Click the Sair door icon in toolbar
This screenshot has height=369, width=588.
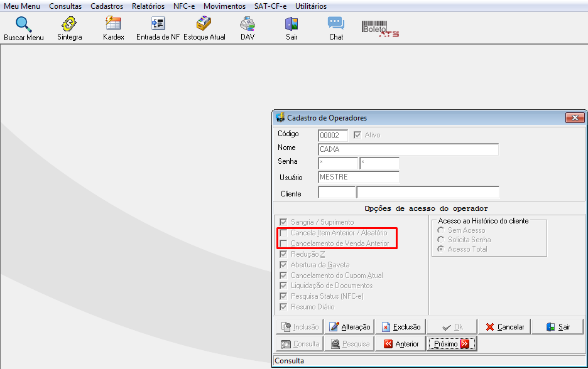291,24
